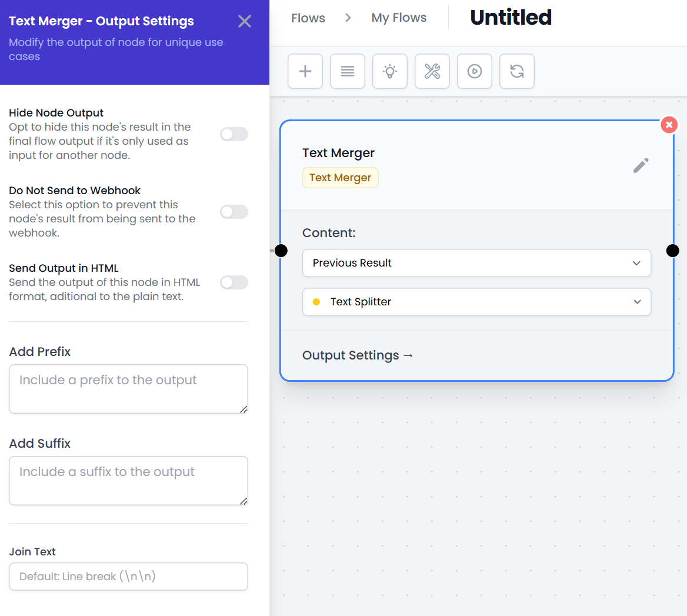Click the node's right output connector dot
The width and height of the screenshot is (687, 616).
(673, 251)
